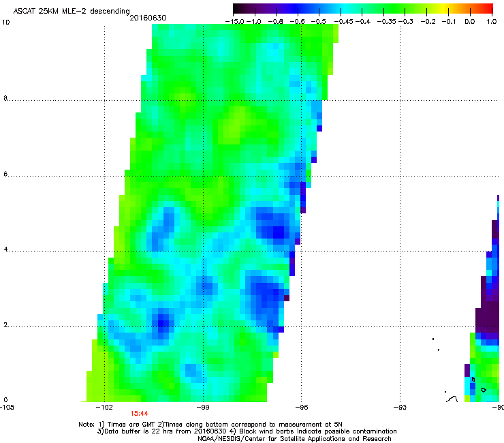Click the color bar label '-1.0'
Viewport: 504px width, 443px height.
[x=254, y=22]
